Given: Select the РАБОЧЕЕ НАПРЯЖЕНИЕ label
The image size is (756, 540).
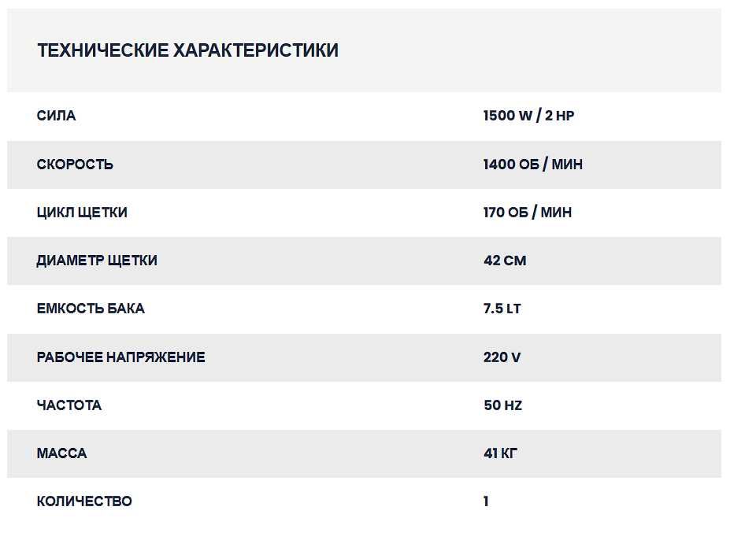Looking at the screenshot, I should (x=120, y=357).
